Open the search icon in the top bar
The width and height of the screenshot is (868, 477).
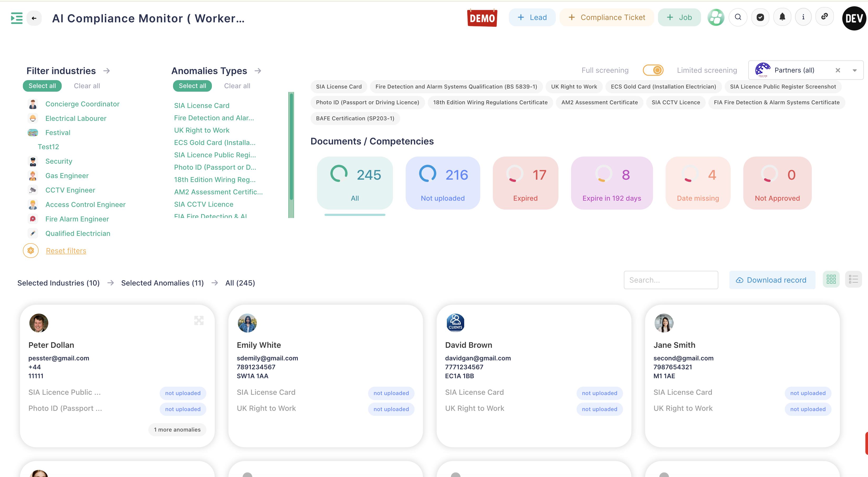pyautogui.click(x=738, y=17)
